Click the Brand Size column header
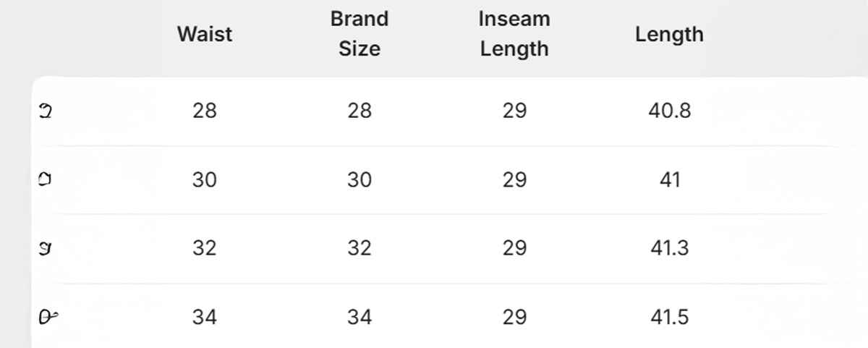868x348 pixels. click(359, 34)
